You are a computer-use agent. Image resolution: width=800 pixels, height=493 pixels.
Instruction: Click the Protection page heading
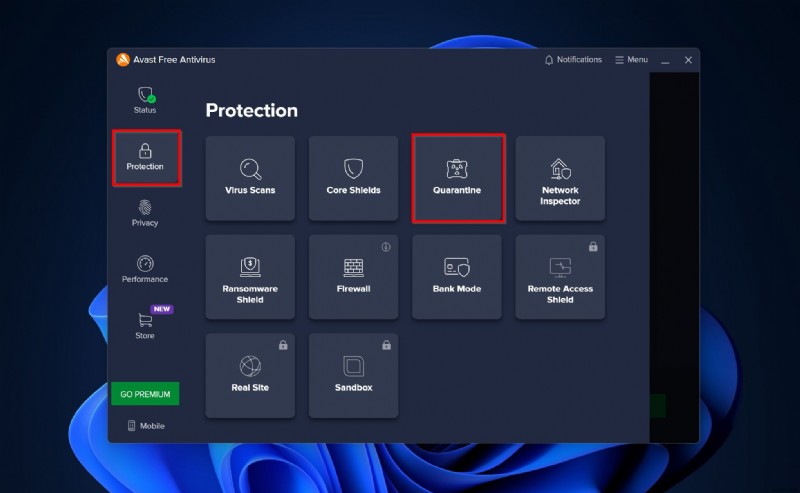tap(252, 110)
